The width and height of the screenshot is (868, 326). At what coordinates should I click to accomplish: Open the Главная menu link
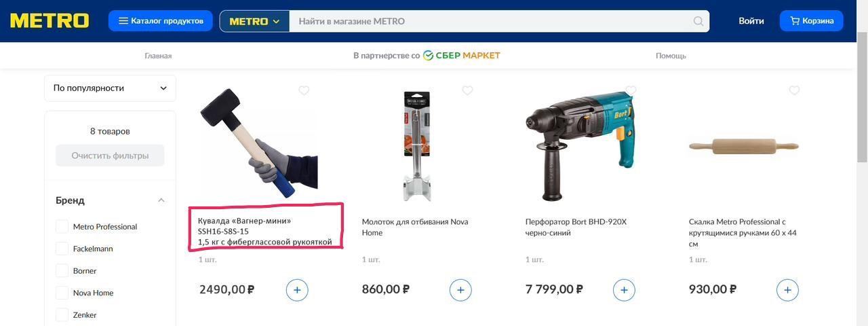click(158, 56)
